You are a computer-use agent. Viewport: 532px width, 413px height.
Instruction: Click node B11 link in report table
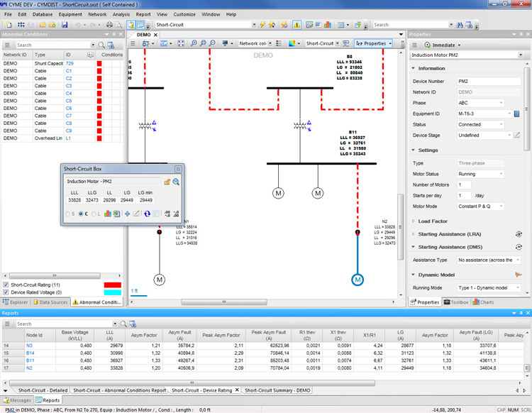point(30,361)
